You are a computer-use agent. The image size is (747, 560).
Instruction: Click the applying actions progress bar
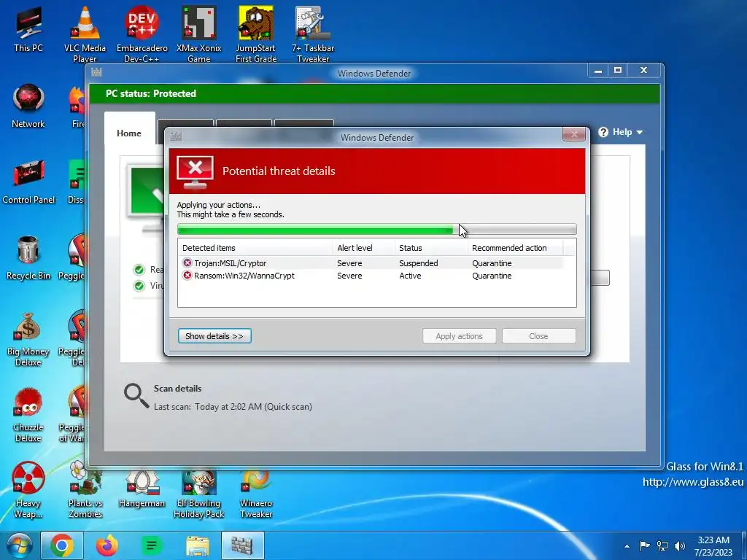click(376, 230)
